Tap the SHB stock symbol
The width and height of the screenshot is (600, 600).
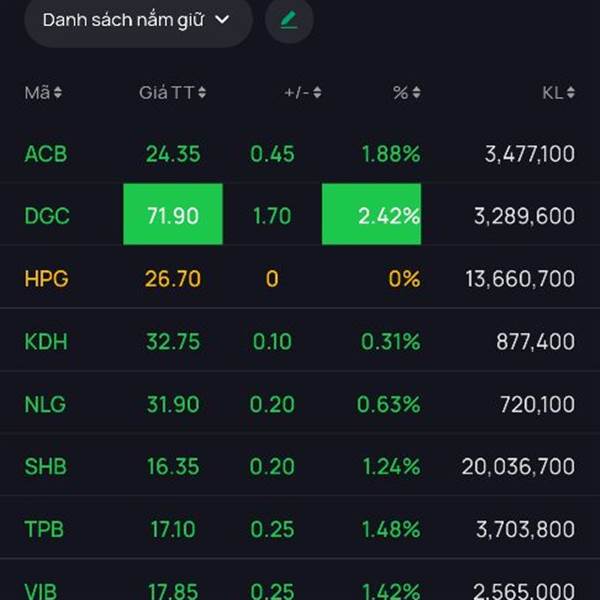click(46, 466)
